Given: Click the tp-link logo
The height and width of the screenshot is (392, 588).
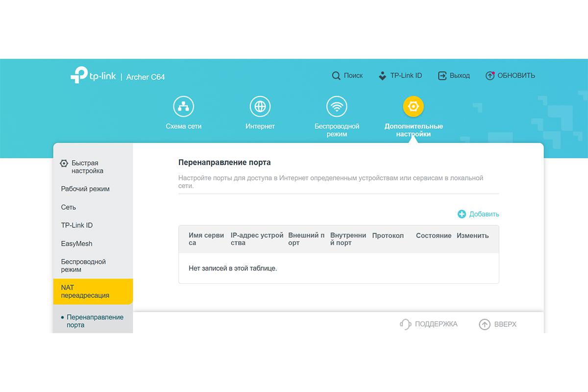Looking at the screenshot, I should click(x=93, y=76).
